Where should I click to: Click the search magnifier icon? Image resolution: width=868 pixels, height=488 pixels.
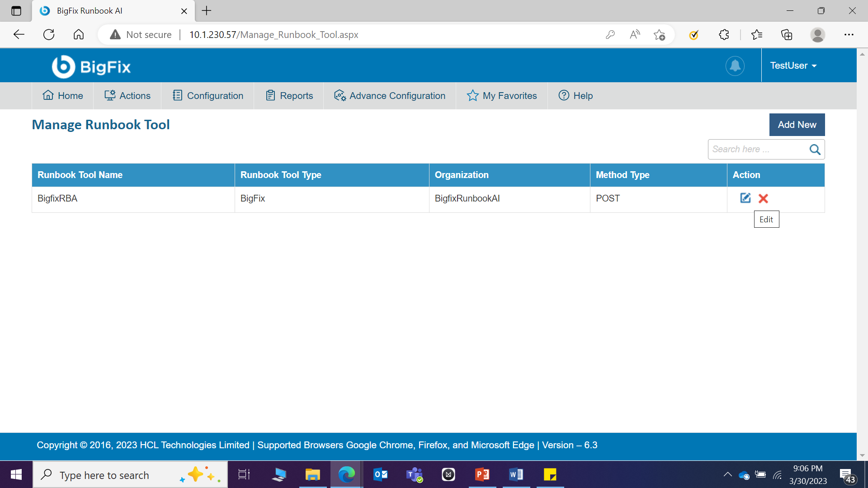[x=815, y=150]
